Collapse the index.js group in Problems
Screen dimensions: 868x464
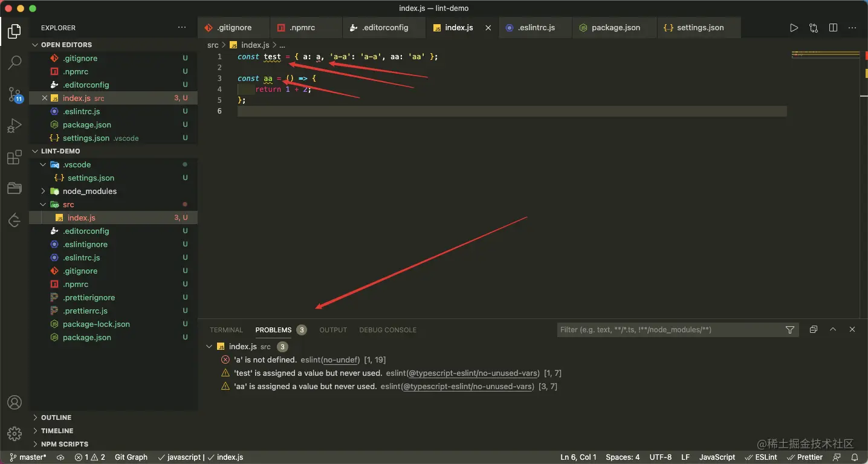tap(209, 347)
